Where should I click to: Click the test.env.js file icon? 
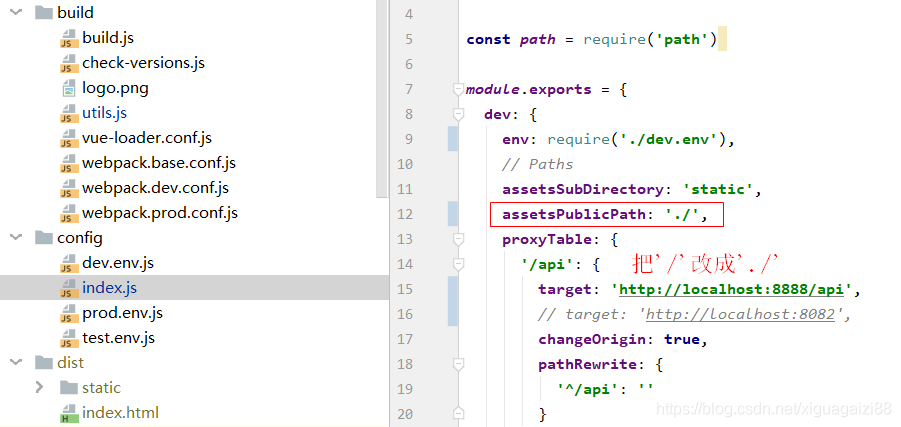pyautogui.click(x=68, y=338)
